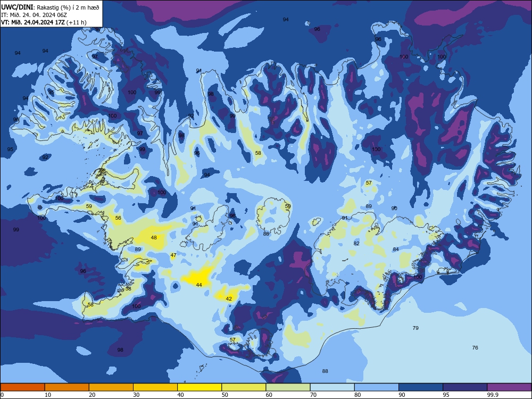The image size is (532, 399).
Task: Click the title text 'UWC/DINI: Rakastig (%) í 2 m hæð'
Action: coord(50,7)
